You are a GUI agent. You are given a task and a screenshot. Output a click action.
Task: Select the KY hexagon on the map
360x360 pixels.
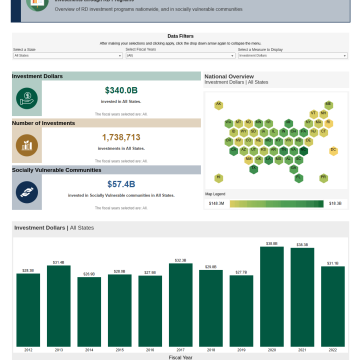(x=279, y=142)
